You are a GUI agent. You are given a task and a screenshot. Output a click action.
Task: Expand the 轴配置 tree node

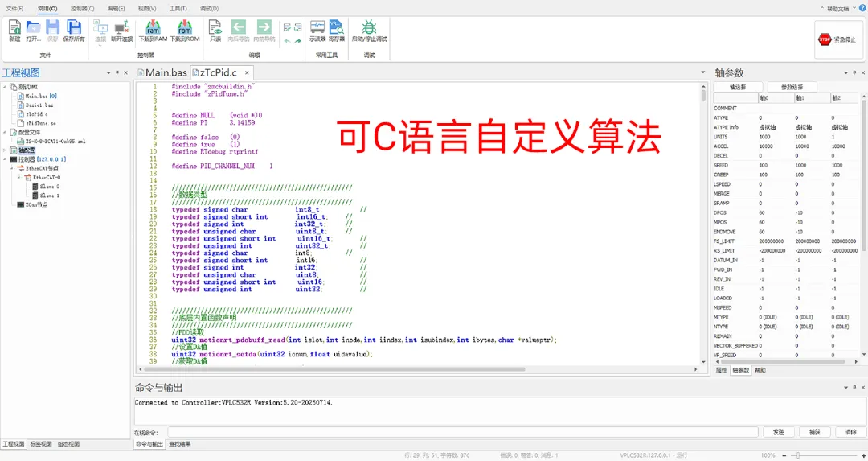(x=5, y=150)
